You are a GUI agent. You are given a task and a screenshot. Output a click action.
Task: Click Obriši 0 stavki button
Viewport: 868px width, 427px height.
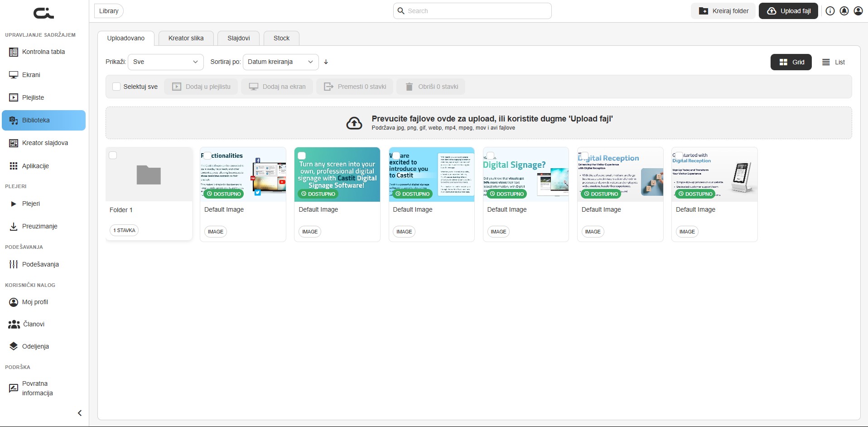point(431,87)
